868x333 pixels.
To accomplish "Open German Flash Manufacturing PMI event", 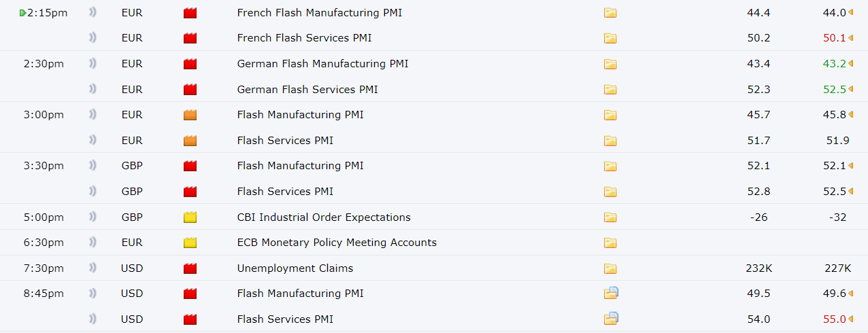I will pos(322,64).
